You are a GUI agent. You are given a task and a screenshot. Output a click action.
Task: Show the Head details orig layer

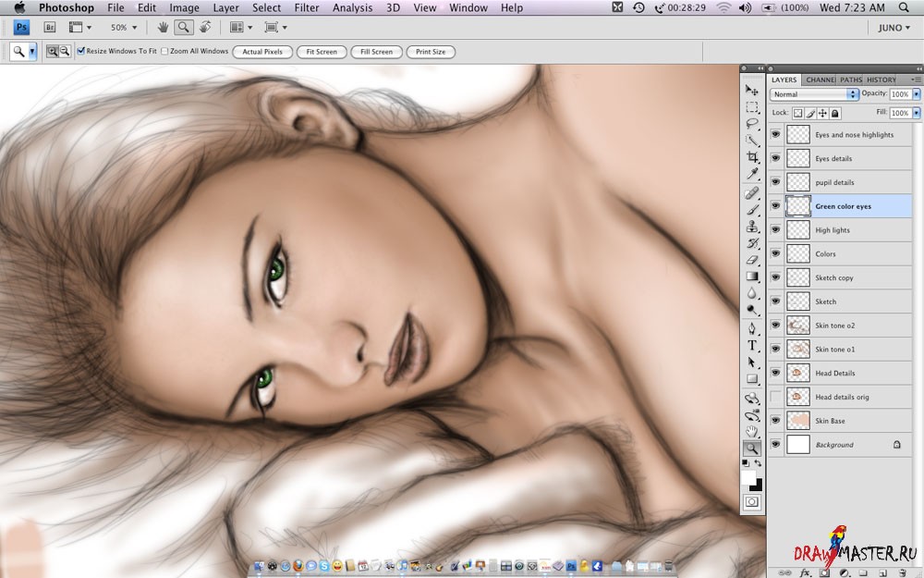[775, 397]
